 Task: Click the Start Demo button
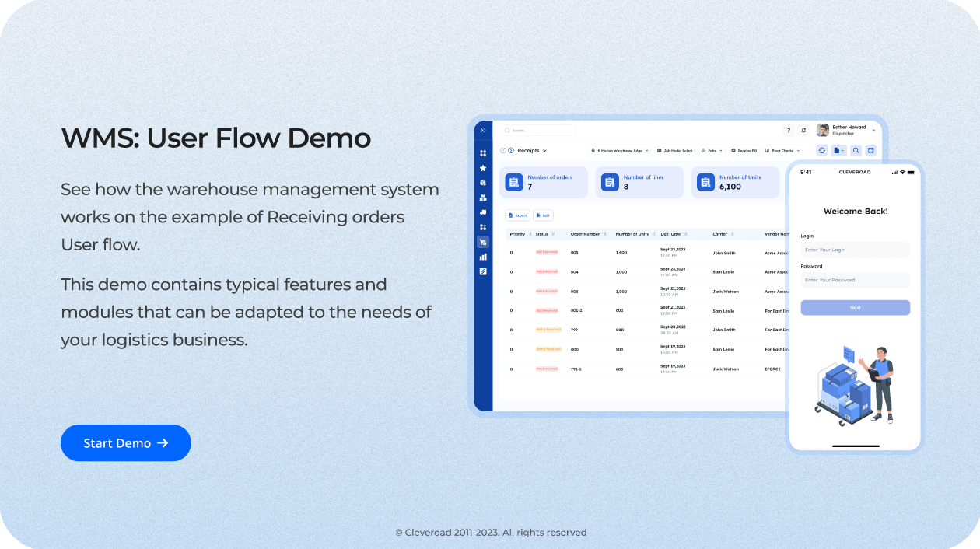(x=126, y=443)
